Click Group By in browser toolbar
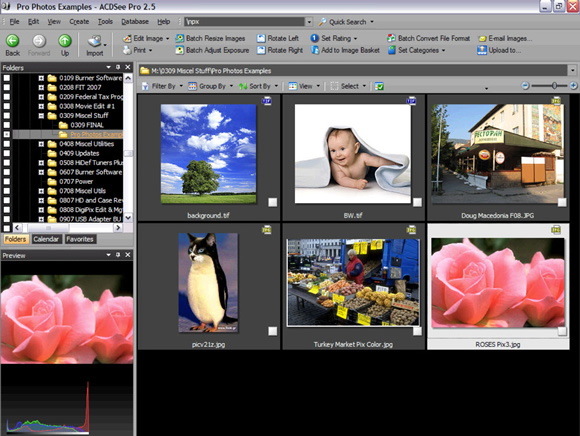580x436 pixels. coord(210,86)
